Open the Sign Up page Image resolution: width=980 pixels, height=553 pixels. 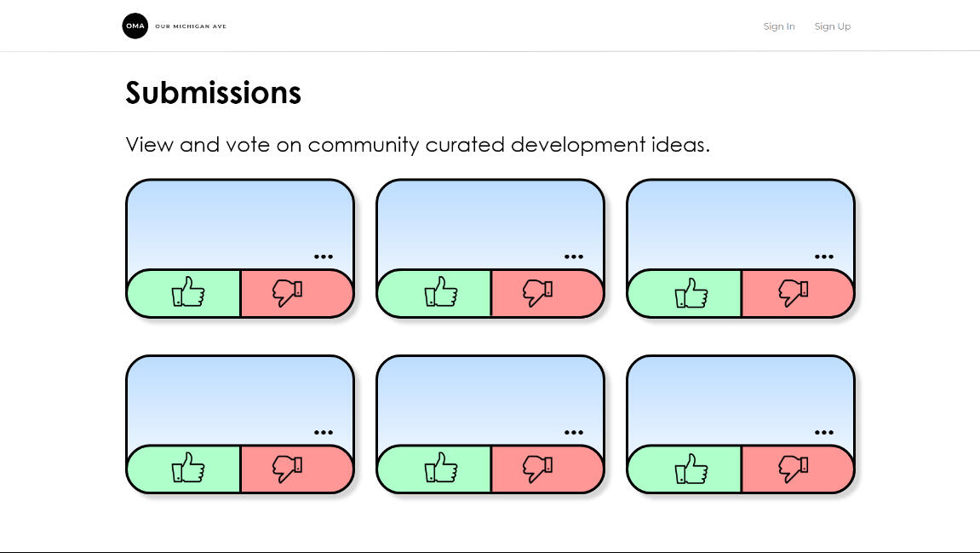point(832,26)
